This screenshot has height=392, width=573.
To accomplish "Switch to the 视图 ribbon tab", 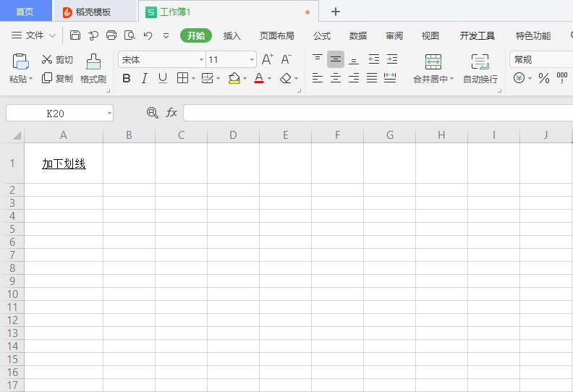I will point(430,35).
